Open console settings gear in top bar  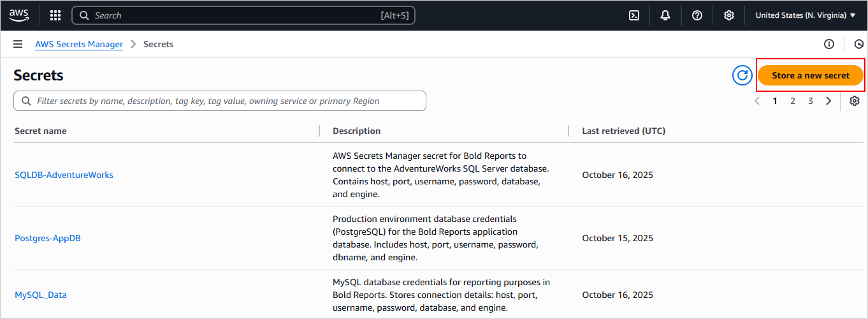point(729,15)
